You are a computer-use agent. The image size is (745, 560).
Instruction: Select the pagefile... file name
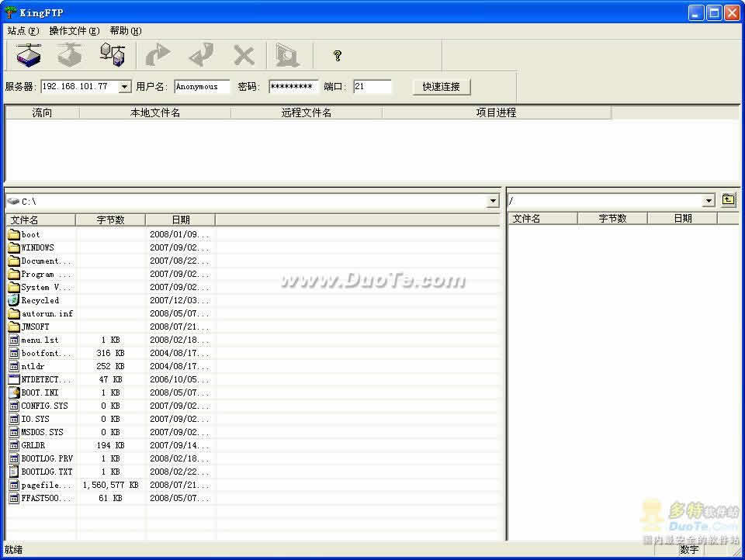[x=47, y=486]
